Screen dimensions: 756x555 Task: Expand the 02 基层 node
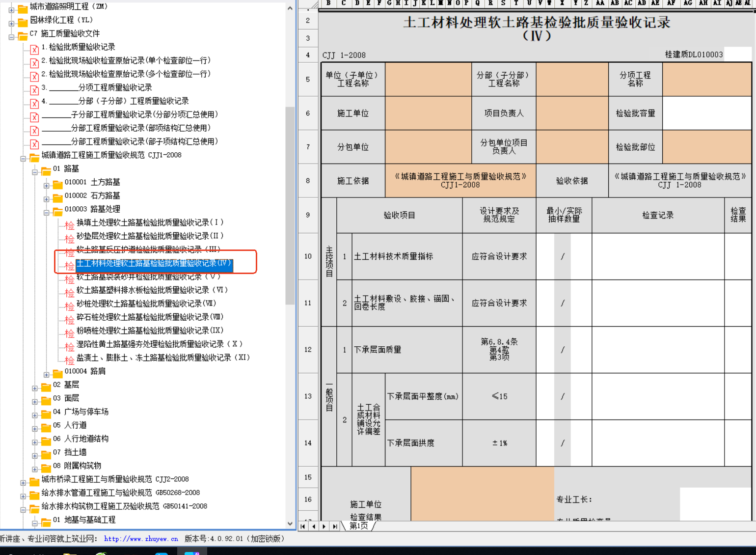(x=35, y=388)
